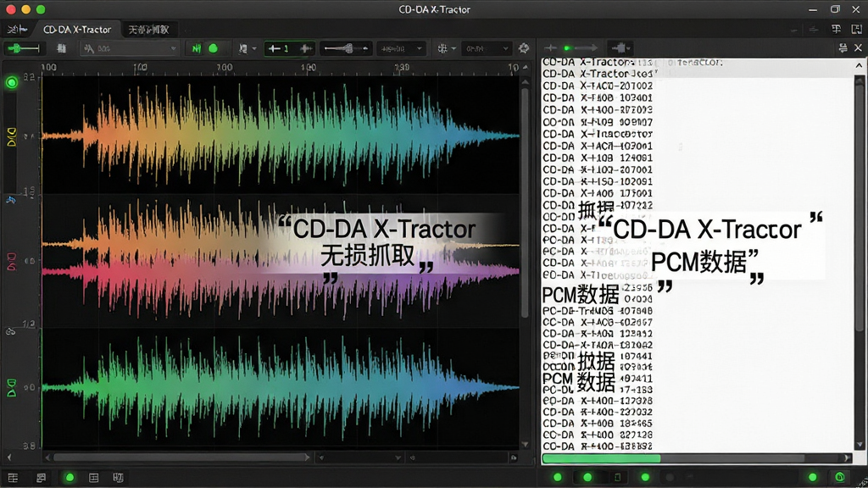Select the log row ending in 227128
The image size is (868, 488).
click(598, 435)
